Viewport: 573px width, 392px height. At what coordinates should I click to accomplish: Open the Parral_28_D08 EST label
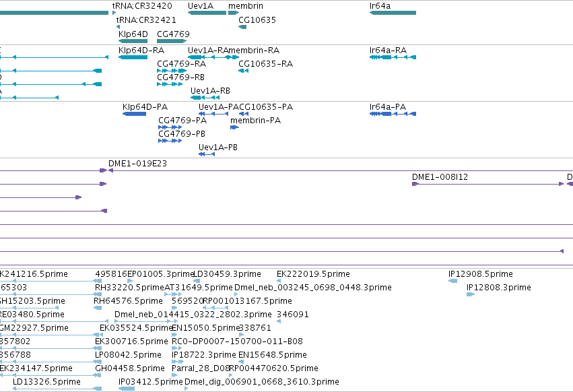(x=201, y=368)
